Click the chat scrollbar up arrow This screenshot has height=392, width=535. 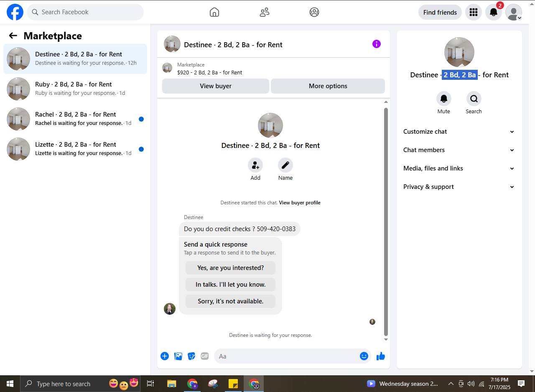coord(386,102)
